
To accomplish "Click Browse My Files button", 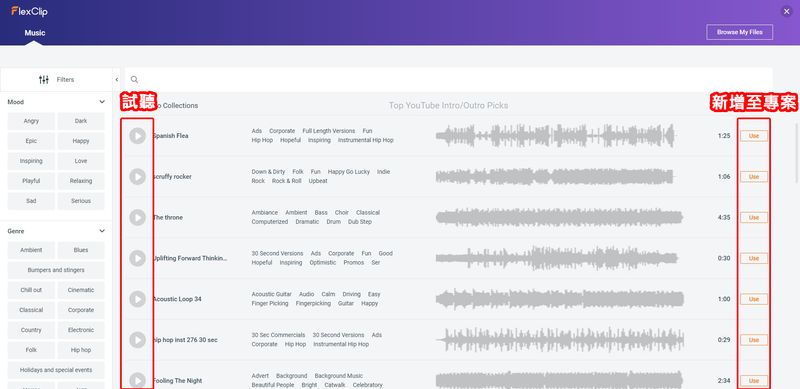I will (x=739, y=32).
